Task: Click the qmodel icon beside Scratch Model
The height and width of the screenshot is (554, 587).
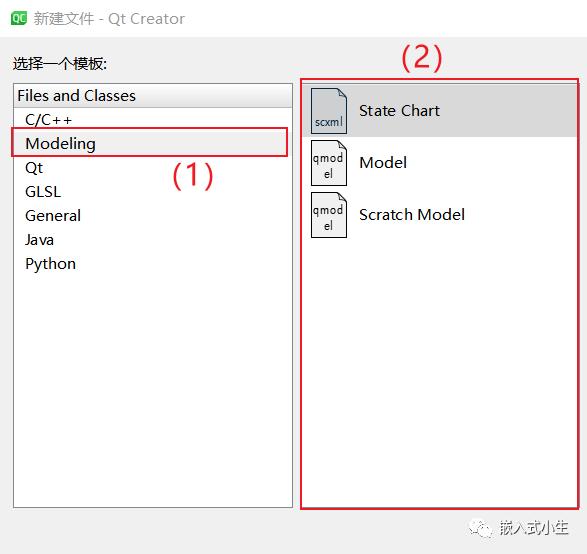Action: pyautogui.click(x=329, y=215)
